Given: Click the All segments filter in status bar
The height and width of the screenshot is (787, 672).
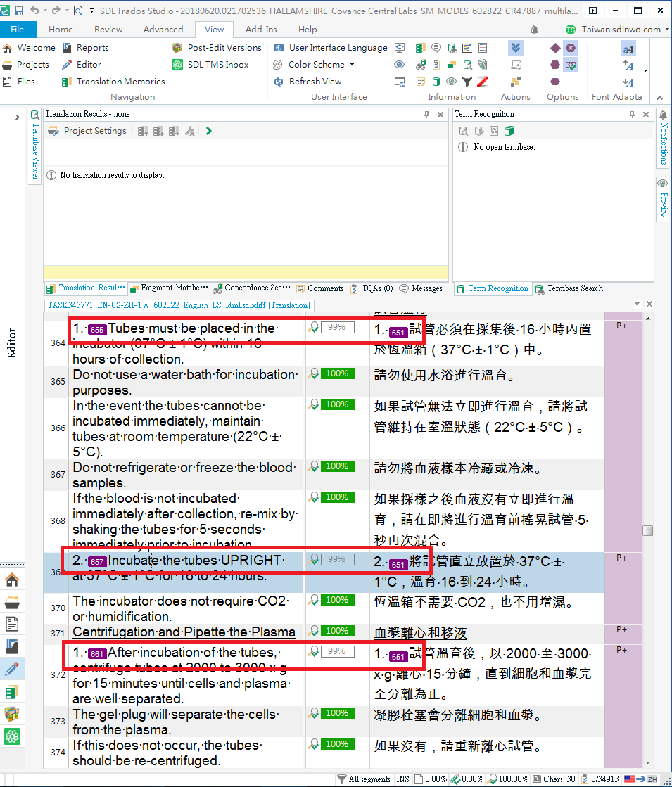Looking at the screenshot, I should [364, 779].
